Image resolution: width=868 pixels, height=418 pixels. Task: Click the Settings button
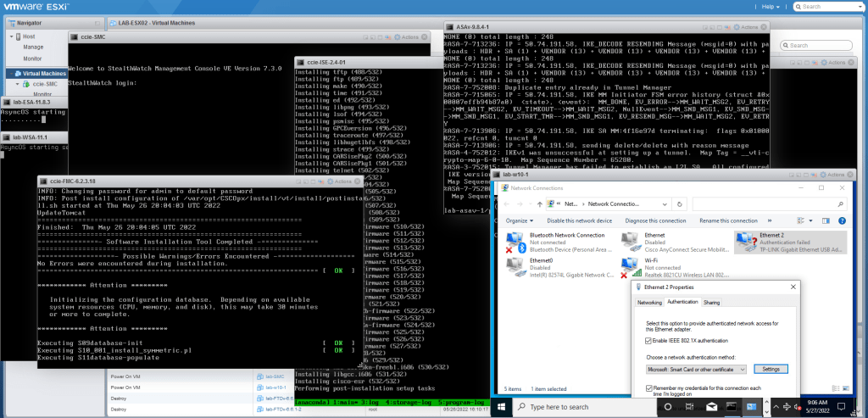coord(771,370)
